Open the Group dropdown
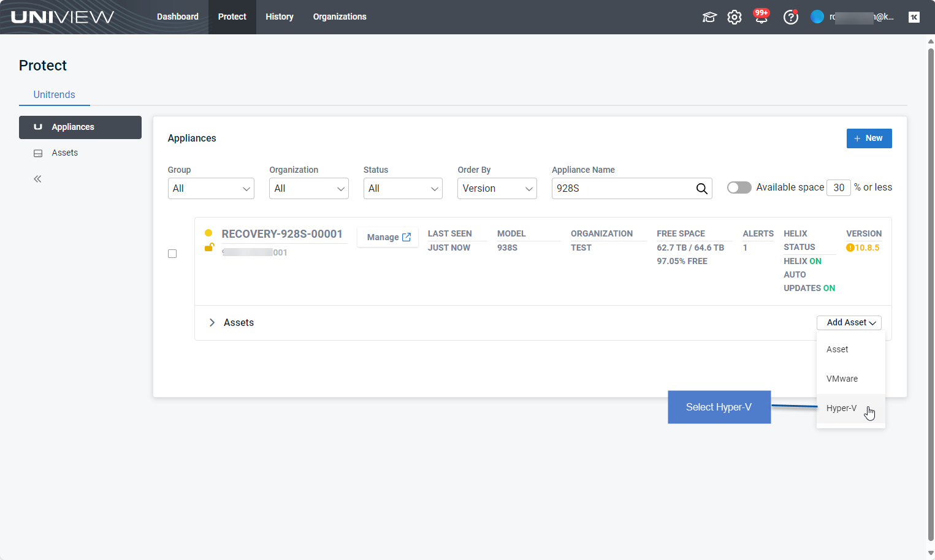 click(x=211, y=189)
